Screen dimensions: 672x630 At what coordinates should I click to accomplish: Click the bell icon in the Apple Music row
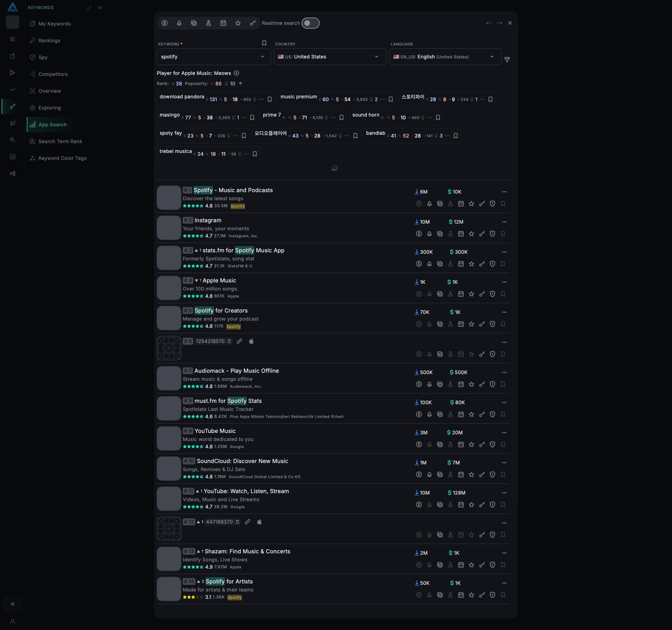click(429, 294)
